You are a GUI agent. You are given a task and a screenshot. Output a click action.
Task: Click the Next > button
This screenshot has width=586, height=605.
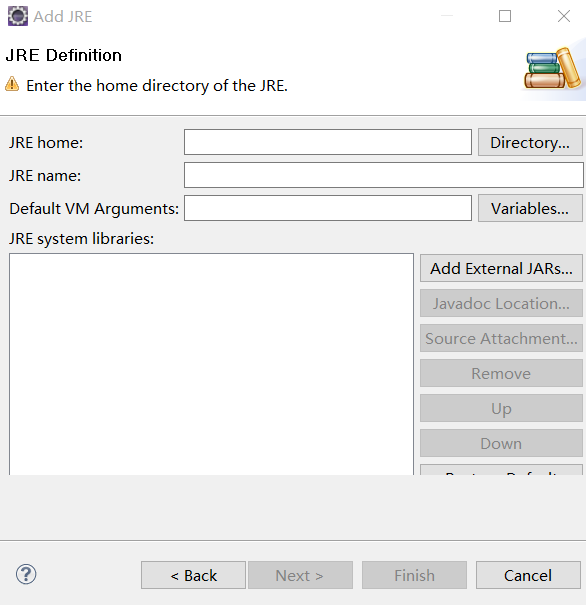click(x=301, y=575)
